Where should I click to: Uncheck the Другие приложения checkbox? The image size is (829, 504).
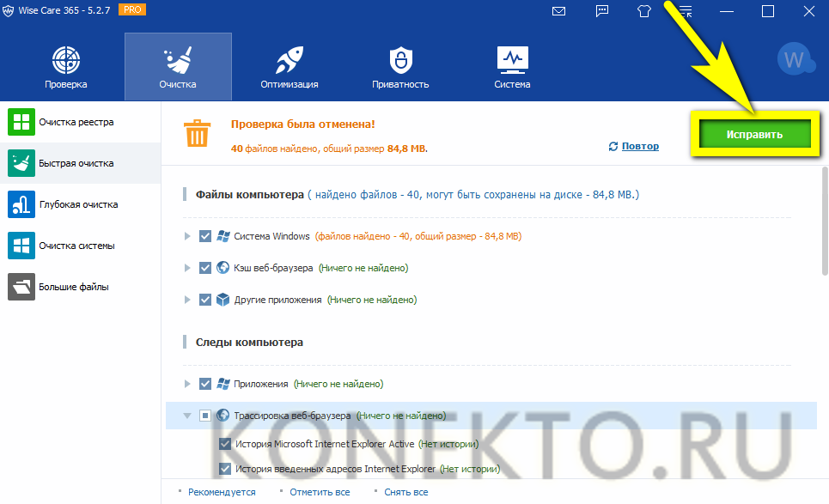(x=205, y=300)
